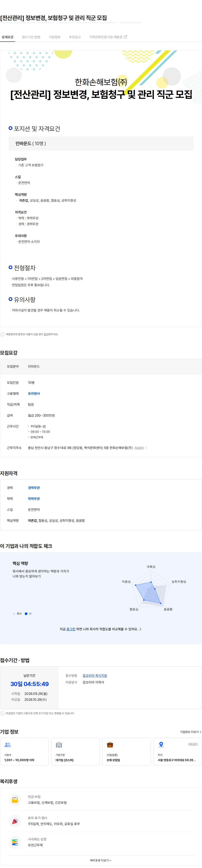The width and height of the screenshot is (202, 868).
Task: Click 프리랜서 employment type link
Action: click(34, 394)
